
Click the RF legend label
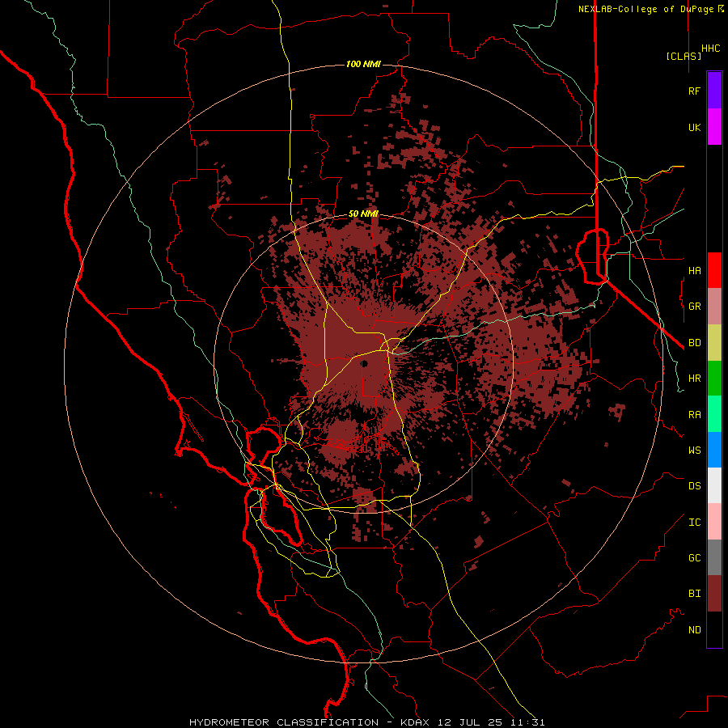point(694,91)
